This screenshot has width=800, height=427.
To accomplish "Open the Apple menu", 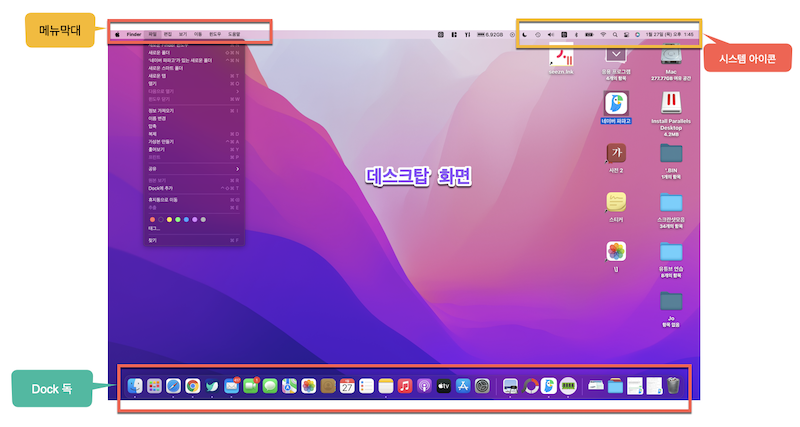I will coord(117,34).
